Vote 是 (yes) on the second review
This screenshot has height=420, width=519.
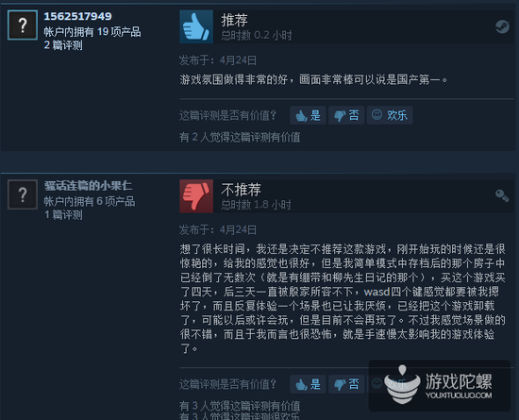point(308,384)
